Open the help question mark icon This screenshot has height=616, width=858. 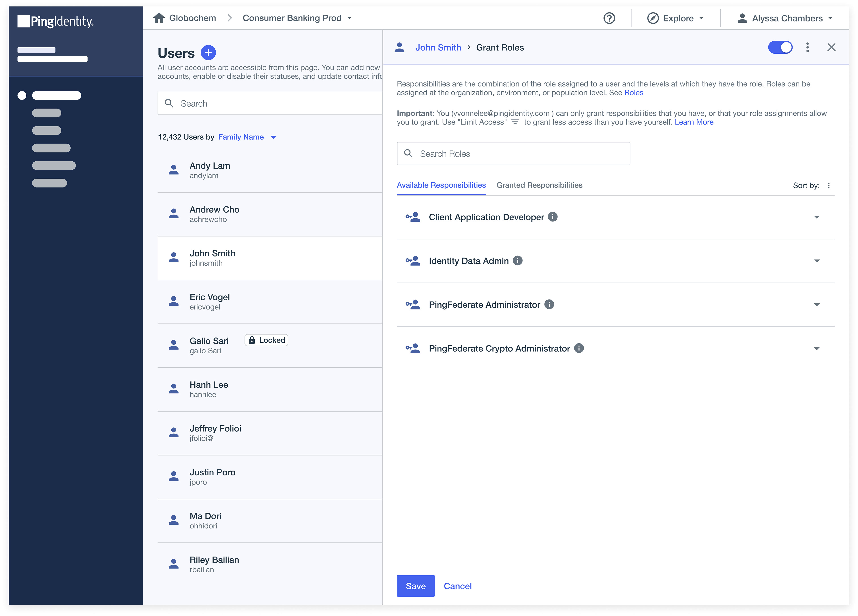pos(609,18)
